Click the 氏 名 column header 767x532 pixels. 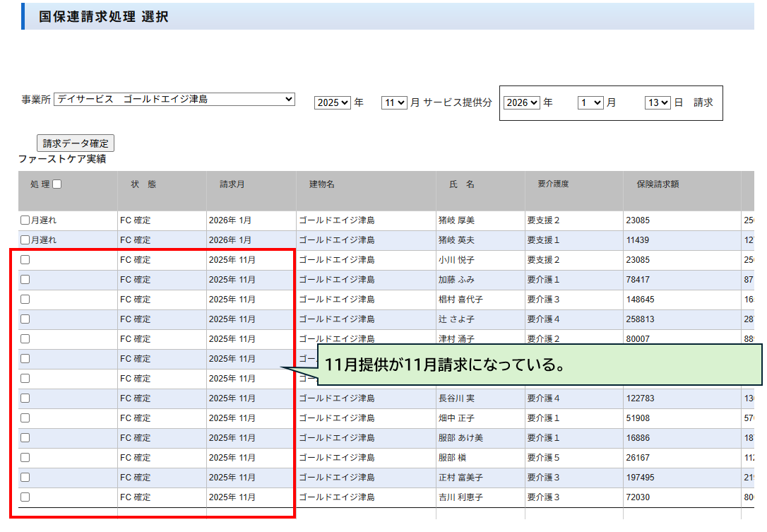pos(462,184)
